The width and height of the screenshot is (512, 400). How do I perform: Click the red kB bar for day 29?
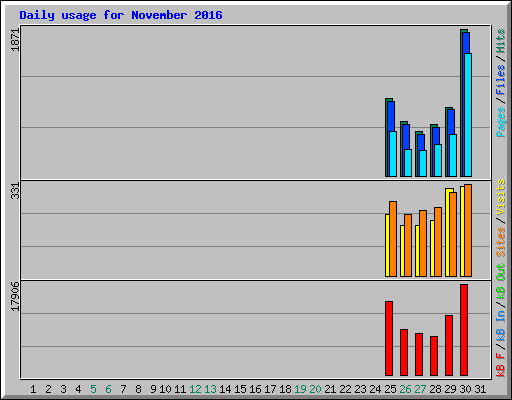[449, 346]
